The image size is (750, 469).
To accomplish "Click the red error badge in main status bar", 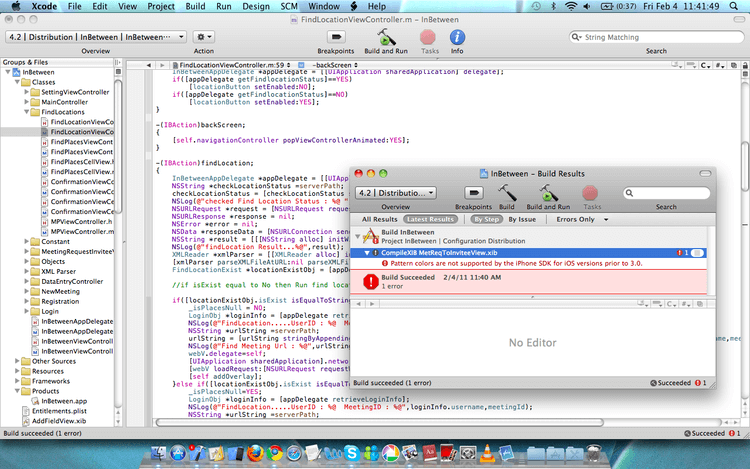I will 731,433.
